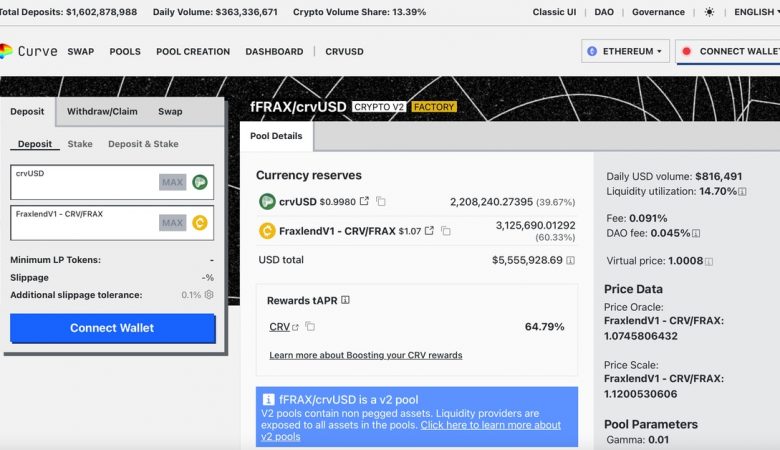Open FraxlendV1 - CRV/FRAX external link icon

(429, 231)
